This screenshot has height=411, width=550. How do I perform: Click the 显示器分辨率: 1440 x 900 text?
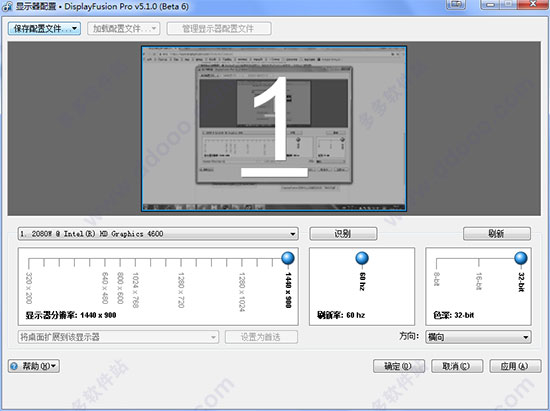point(71,315)
